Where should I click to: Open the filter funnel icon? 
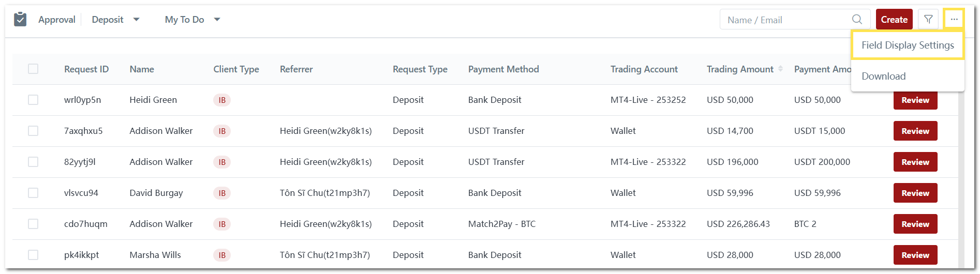coord(928,20)
